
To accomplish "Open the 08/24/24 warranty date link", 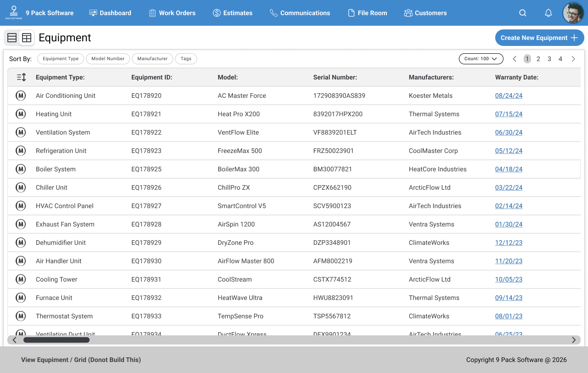I will point(509,96).
